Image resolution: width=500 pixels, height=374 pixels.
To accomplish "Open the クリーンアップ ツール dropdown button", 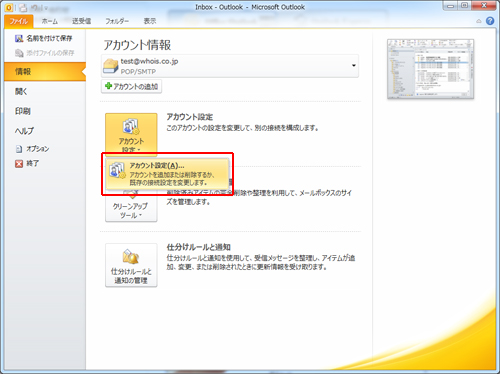I will (x=131, y=206).
